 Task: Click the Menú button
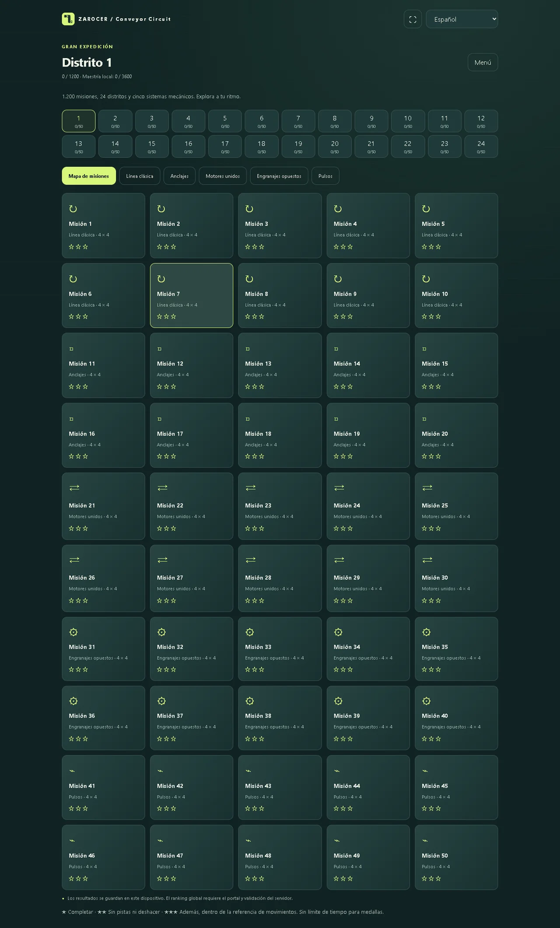483,62
